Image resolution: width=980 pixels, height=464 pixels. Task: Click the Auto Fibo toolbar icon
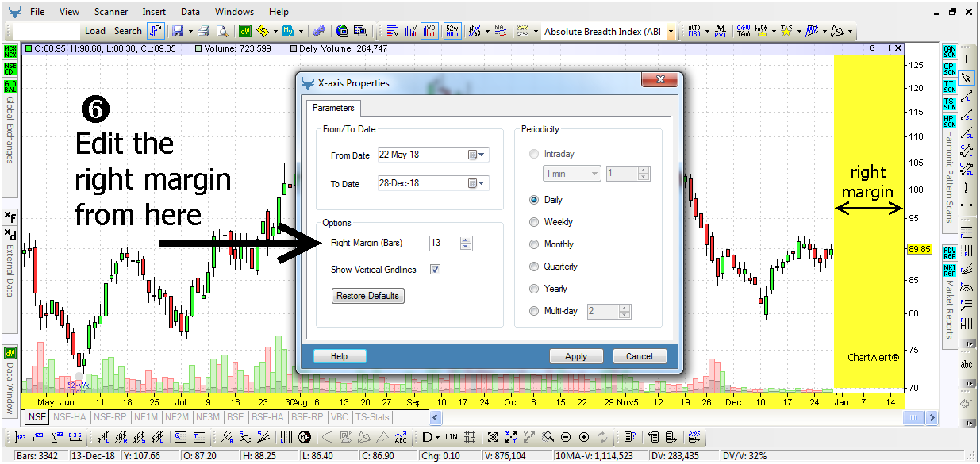tap(694, 31)
